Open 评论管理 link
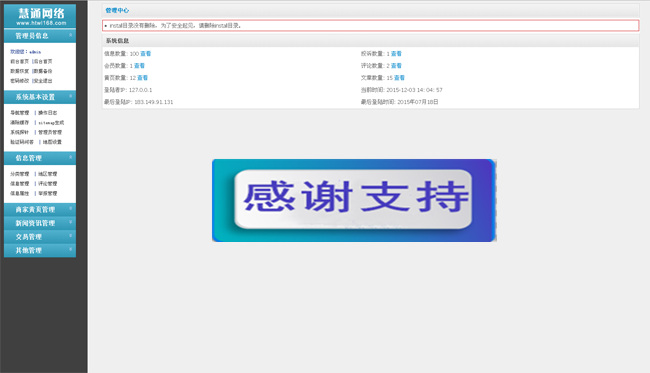 coord(48,184)
